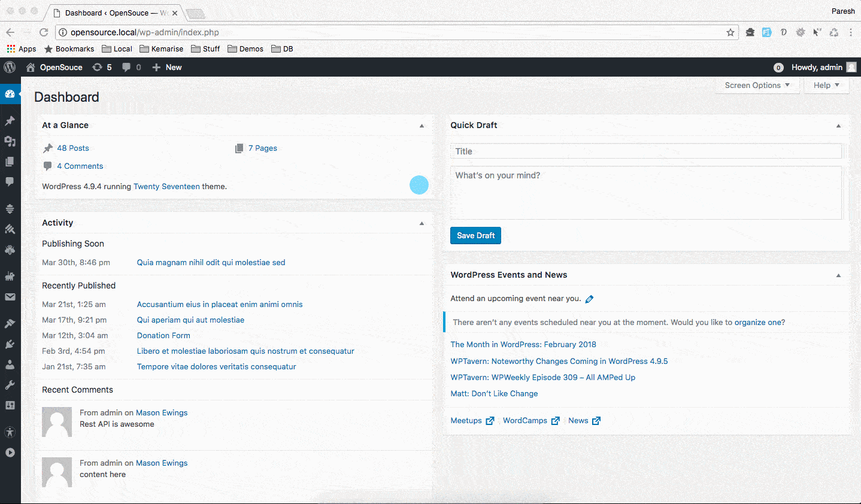Open the Appearance paintbrush sidebar icon
This screenshot has width=861, height=504.
10,323
